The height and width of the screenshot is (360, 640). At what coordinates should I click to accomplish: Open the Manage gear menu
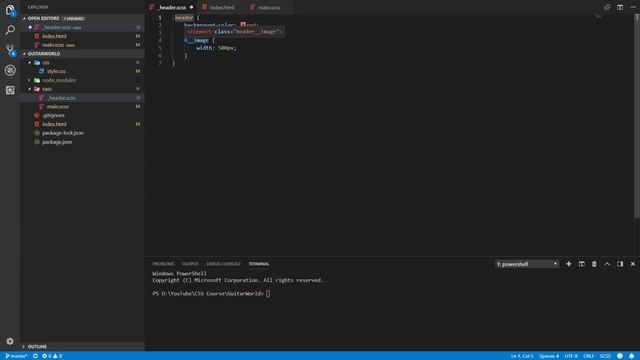pos(10,341)
